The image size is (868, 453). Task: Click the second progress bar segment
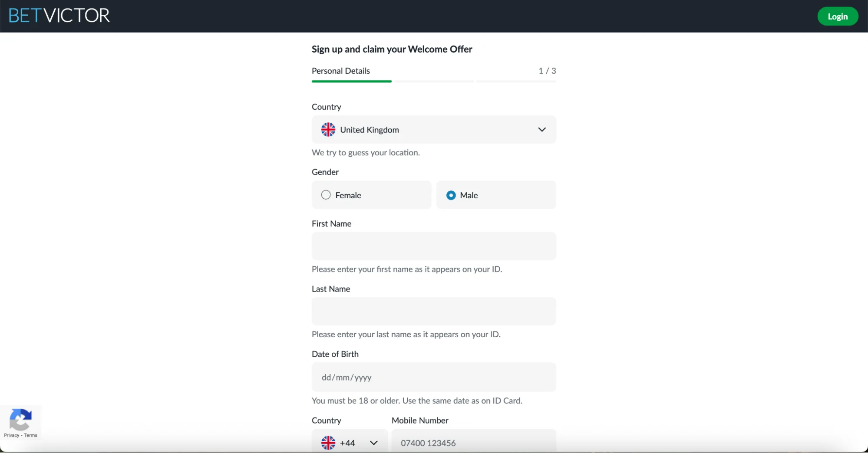(433, 81)
